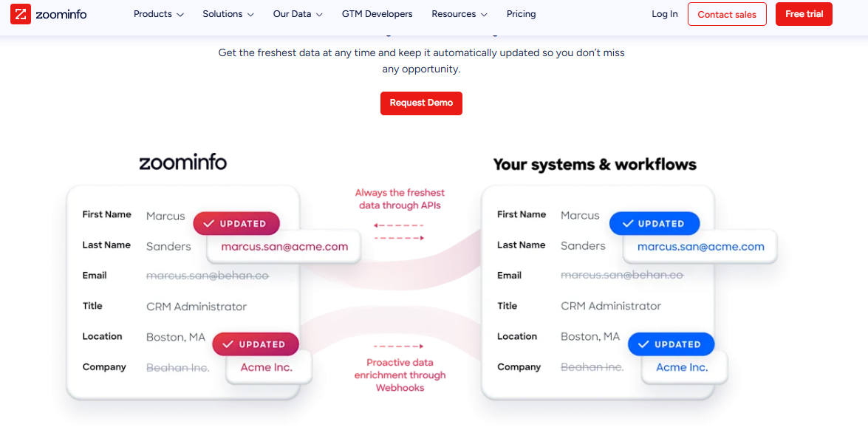Viewport: 868px width, 430px height.
Task: Expand the Solutions menu
Action: point(228,14)
